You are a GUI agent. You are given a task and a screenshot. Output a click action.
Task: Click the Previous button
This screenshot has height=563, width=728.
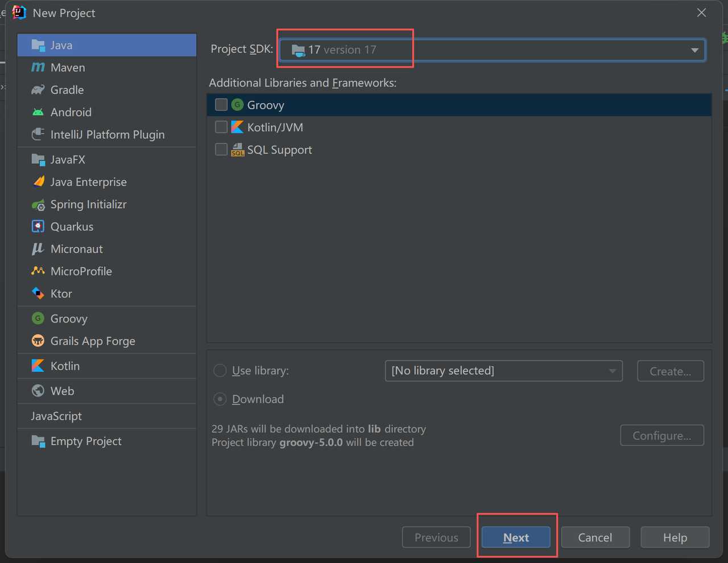436,537
